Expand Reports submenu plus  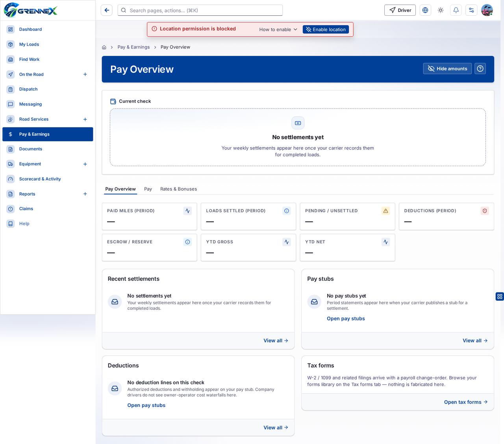(x=85, y=194)
